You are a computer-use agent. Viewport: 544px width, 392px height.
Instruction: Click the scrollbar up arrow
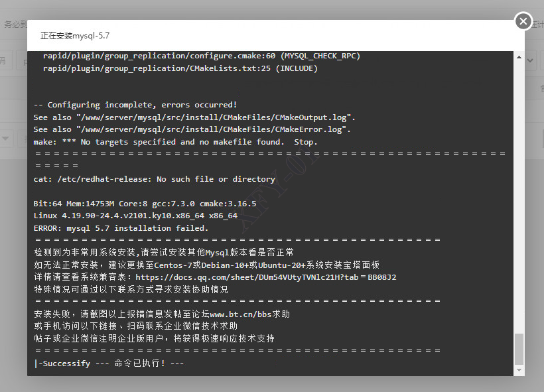click(519, 57)
